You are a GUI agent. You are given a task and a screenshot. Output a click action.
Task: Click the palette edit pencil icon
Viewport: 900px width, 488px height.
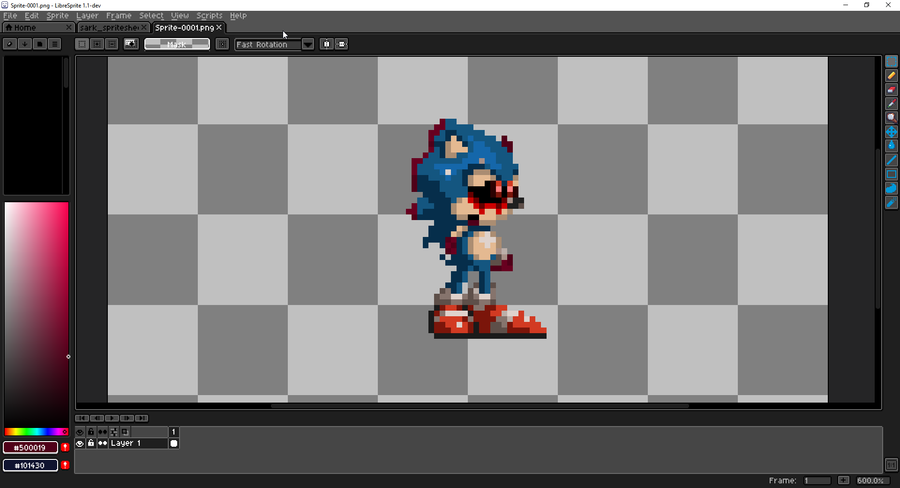(x=10, y=44)
